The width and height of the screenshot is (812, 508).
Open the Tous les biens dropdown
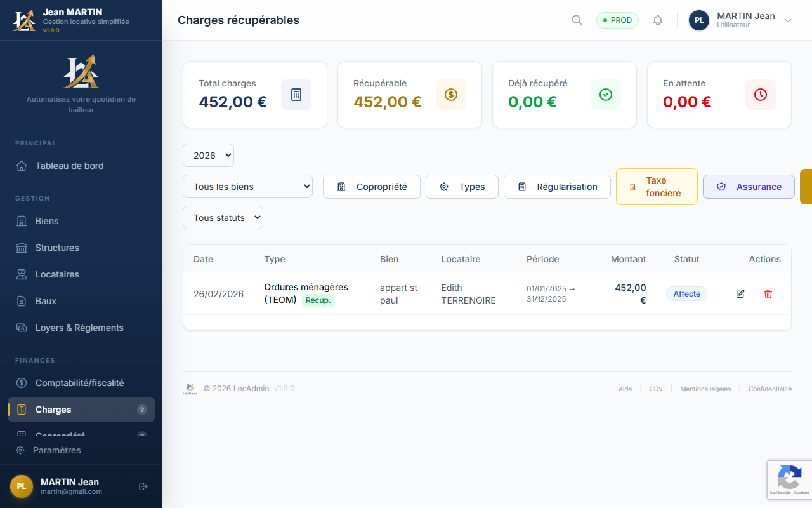click(247, 186)
